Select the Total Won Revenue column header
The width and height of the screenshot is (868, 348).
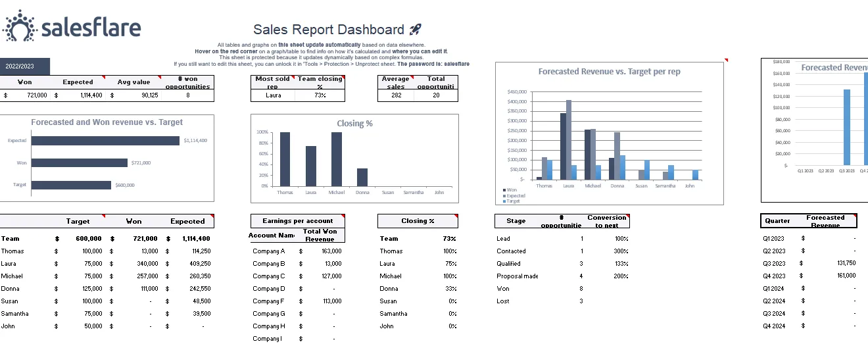click(320, 236)
